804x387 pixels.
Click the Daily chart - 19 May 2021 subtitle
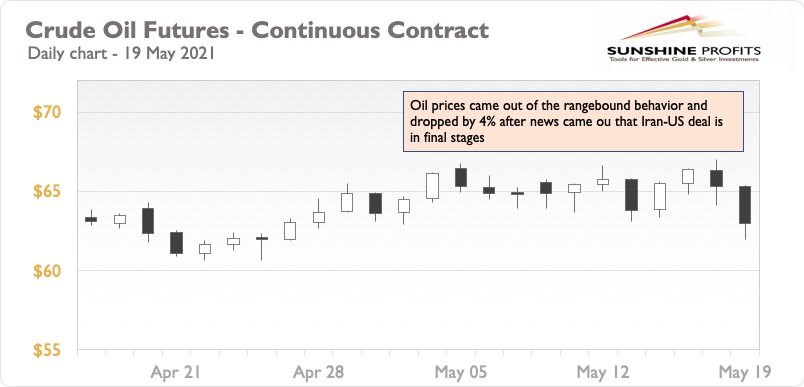(121, 53)
